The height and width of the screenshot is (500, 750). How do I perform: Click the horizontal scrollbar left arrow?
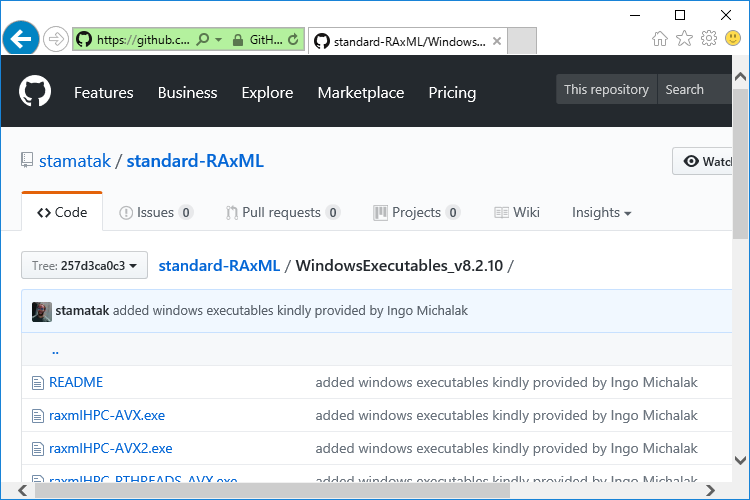22,490
